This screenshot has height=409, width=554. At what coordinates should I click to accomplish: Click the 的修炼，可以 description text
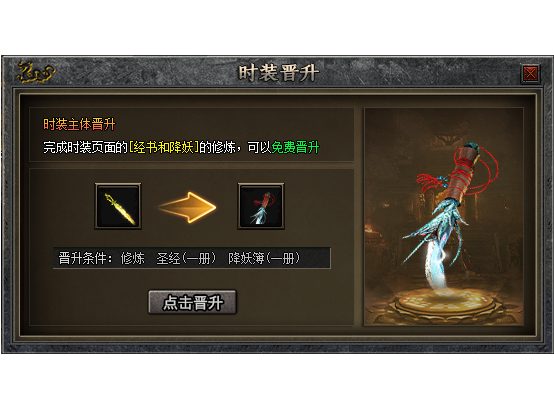235,147
